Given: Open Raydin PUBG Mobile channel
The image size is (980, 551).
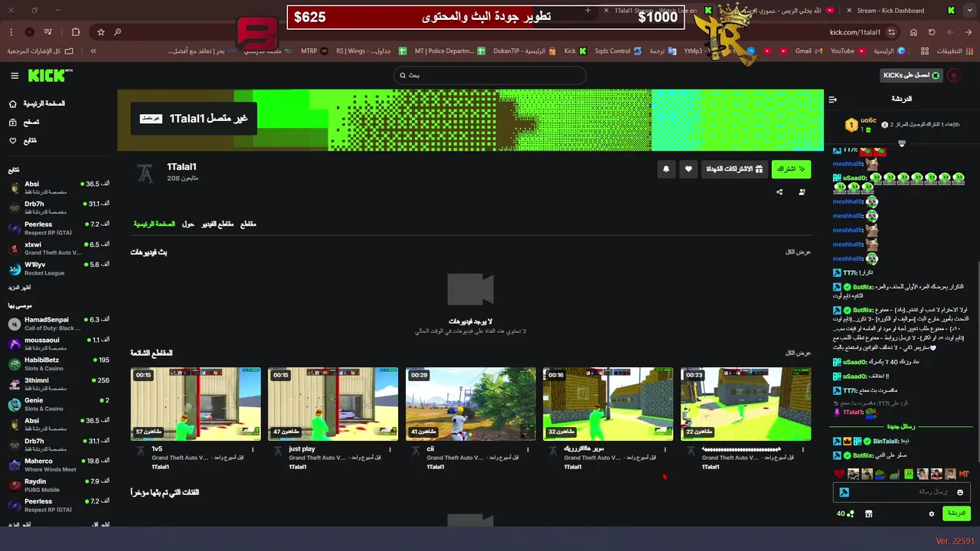Looking at the screenshot, I should pos(58,485).
